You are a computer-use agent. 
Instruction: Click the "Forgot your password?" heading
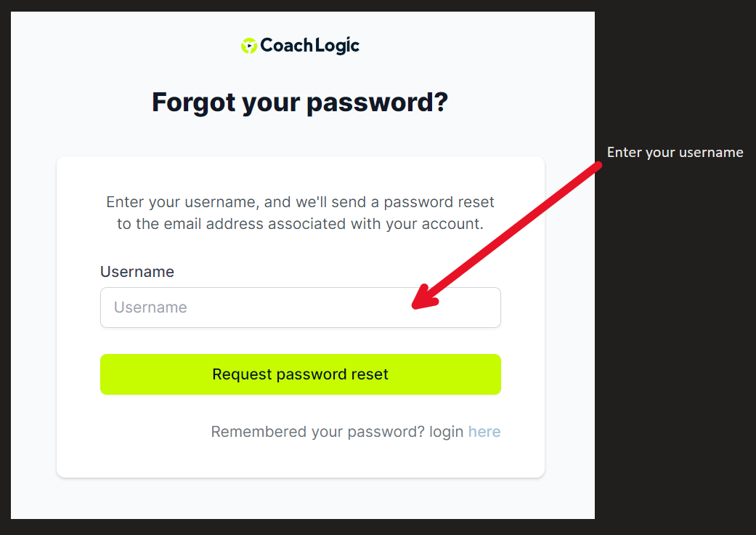pos(300,102)
